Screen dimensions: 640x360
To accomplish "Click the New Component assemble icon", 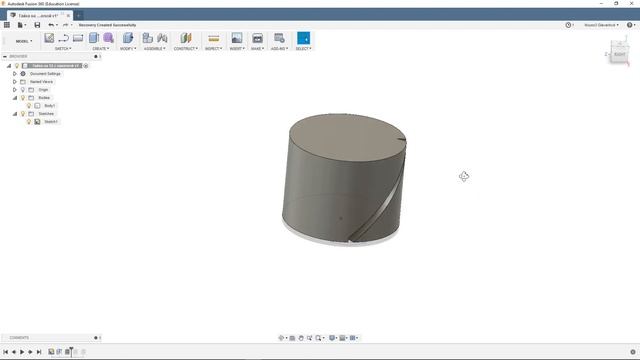I will point(147,38).
